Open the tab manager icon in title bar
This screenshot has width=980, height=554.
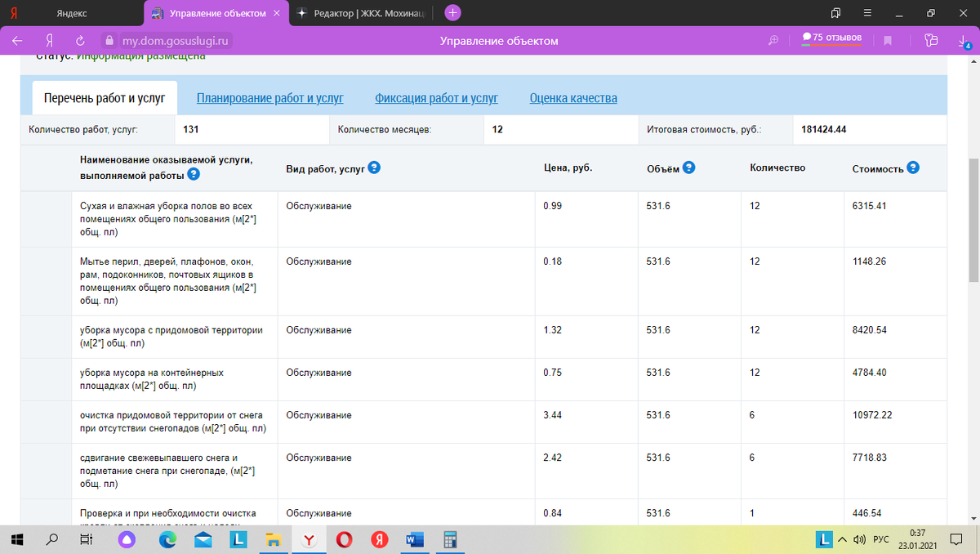835,13
